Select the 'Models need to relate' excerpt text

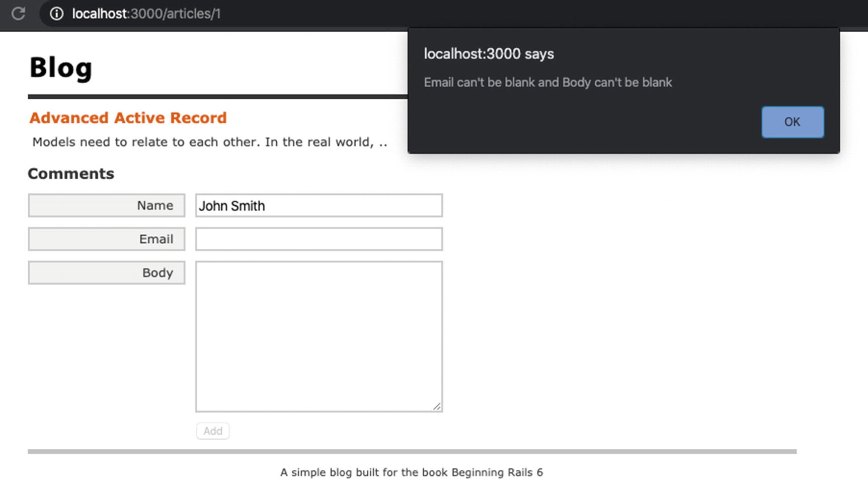210,142
